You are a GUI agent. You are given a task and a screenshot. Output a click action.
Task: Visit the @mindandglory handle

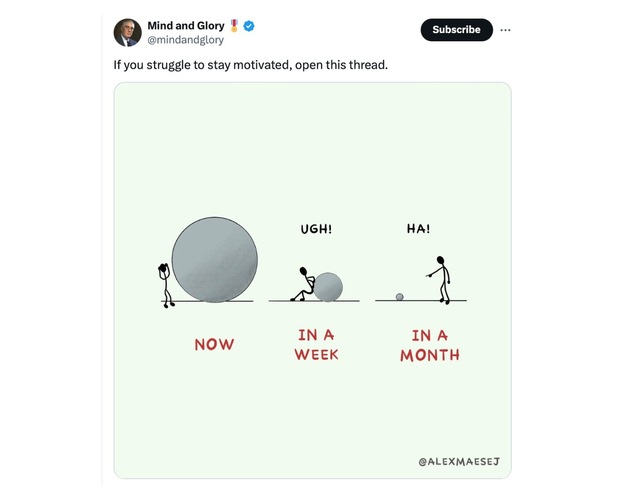[185, 40]
